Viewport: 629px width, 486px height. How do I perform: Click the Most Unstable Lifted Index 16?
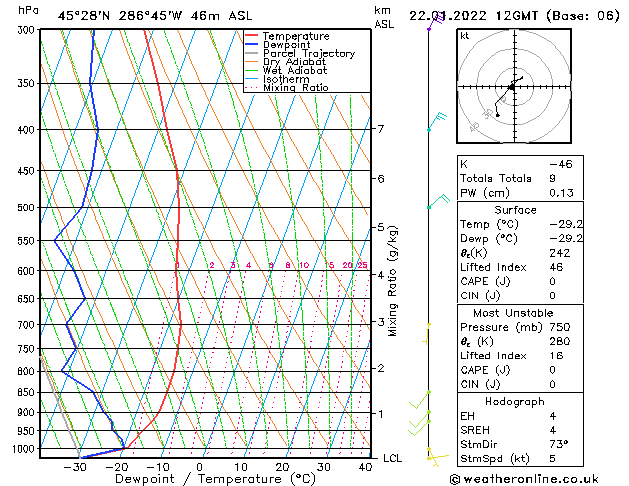point(556,356)
